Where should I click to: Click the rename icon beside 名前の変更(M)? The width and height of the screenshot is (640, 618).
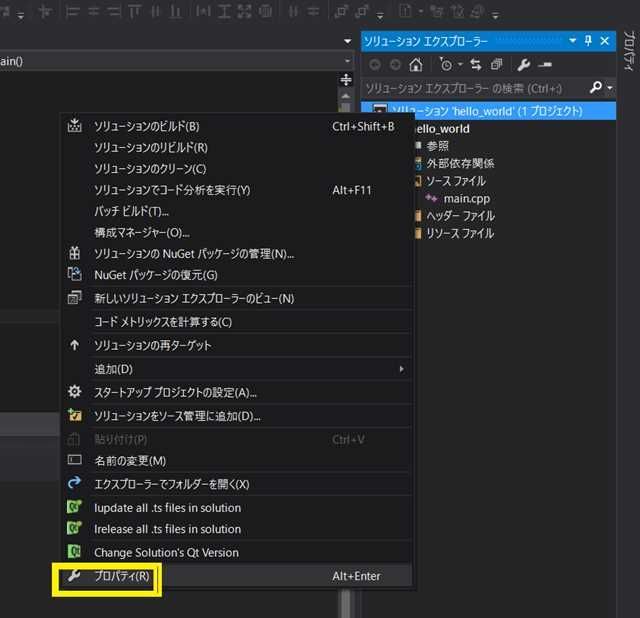[x=74, y=460]
